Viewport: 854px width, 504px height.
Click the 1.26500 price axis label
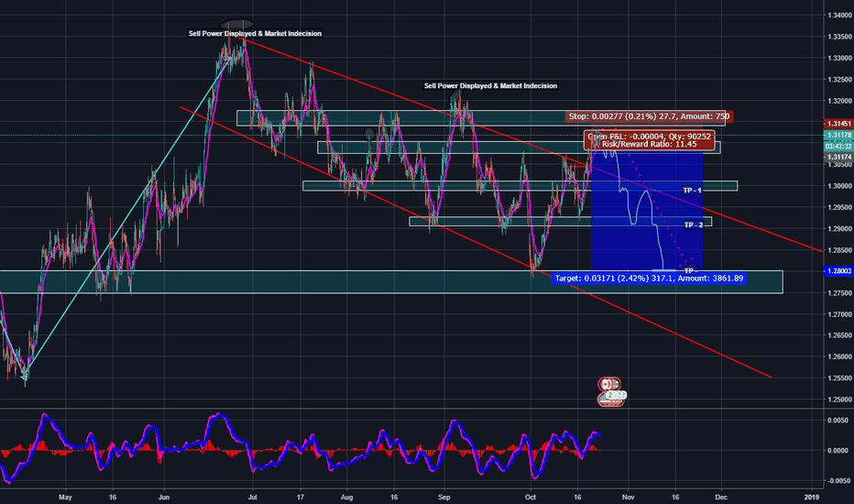click(839, 335)
